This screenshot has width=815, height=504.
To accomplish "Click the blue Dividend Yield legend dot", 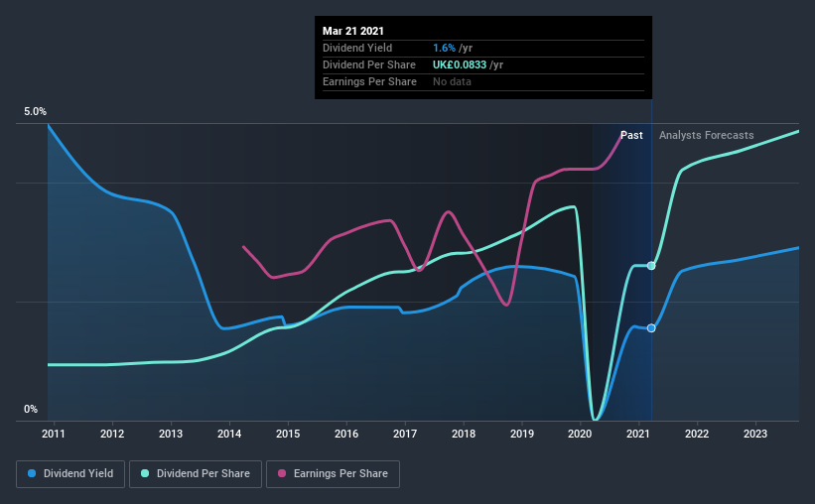I will tap(32, 473).
